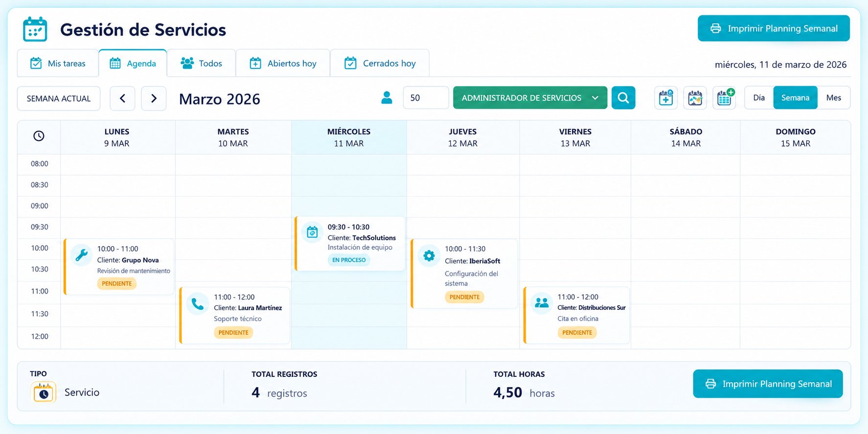Click the user silhouette icon beside the 50 field
This screenshot has width=868, height=434.
[x=387, y=98]
